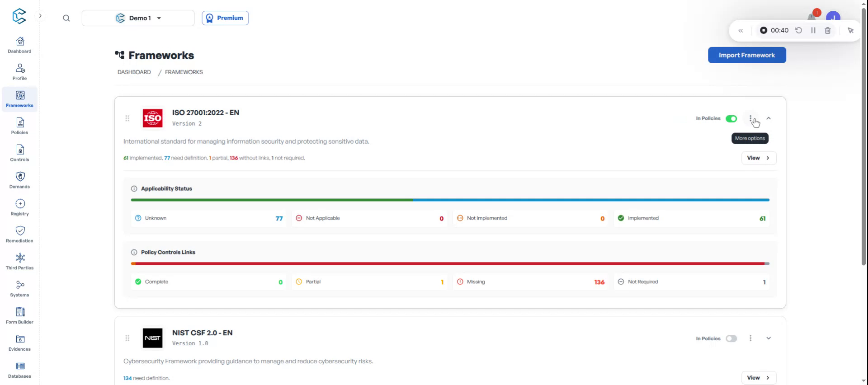Enable In Policies toggle for NIST CSF

tap(731, 338)
